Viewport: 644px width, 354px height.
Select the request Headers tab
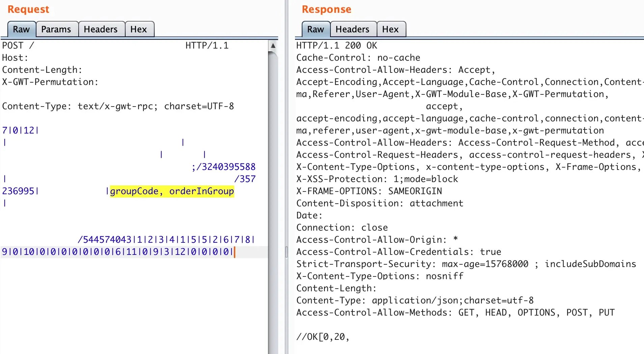[x=101, y=29]
